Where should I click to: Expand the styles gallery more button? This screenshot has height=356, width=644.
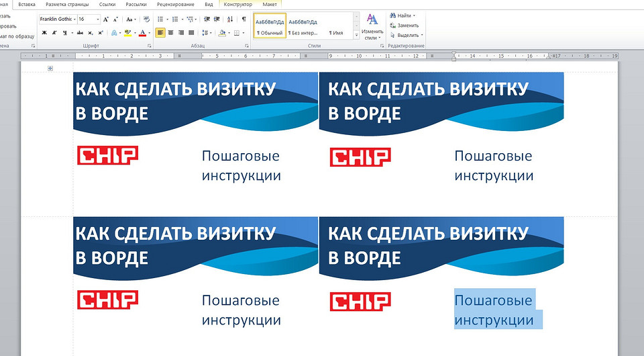point(356,36)
